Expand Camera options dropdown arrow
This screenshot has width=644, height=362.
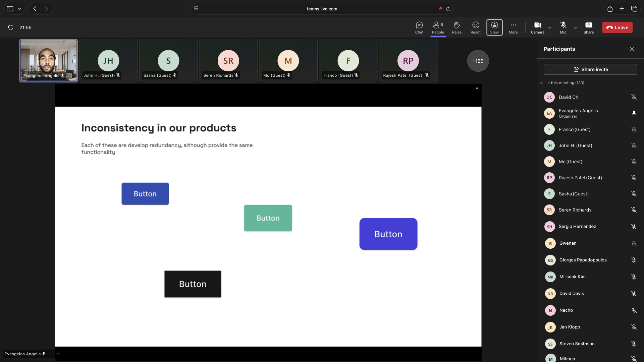click(549, 27)
